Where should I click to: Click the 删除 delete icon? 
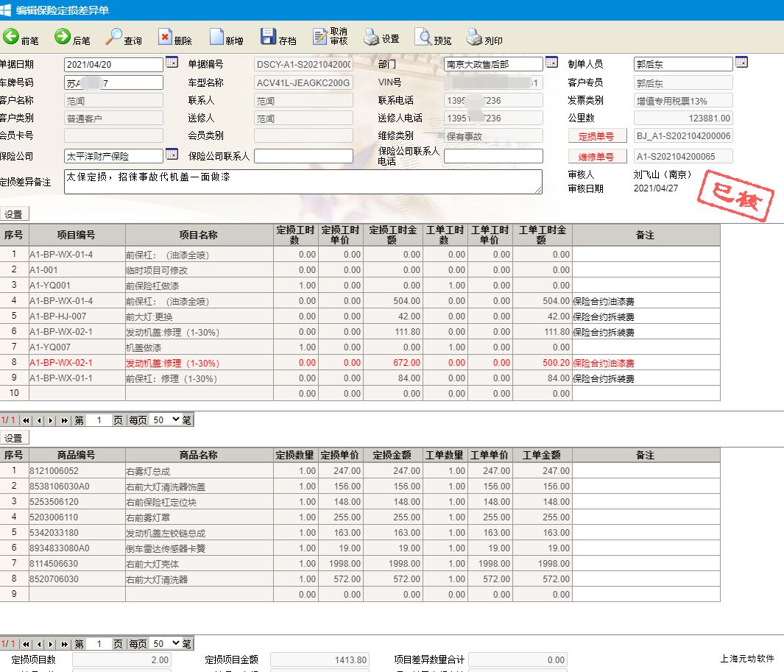click(x=165, y=38)
